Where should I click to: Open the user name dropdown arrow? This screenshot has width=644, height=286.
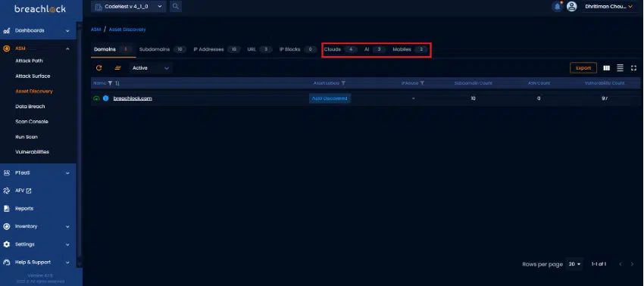click(x=630, y=7)
